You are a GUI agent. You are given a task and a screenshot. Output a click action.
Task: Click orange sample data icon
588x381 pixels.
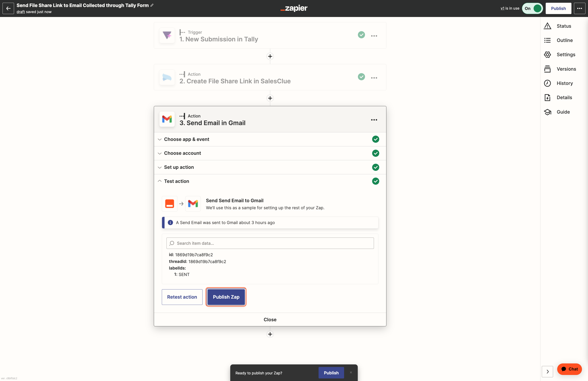tap(169, 204)
